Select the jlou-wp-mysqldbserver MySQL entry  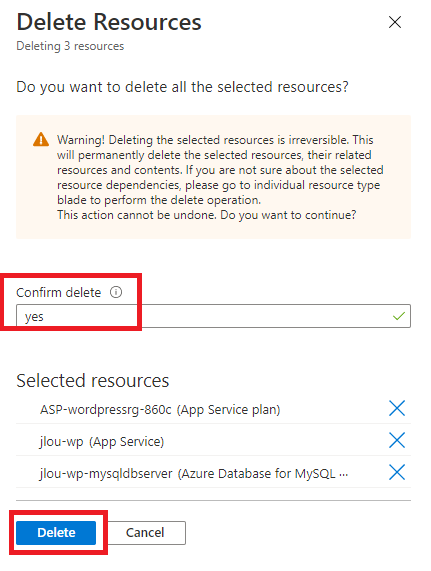pos(194,474)
